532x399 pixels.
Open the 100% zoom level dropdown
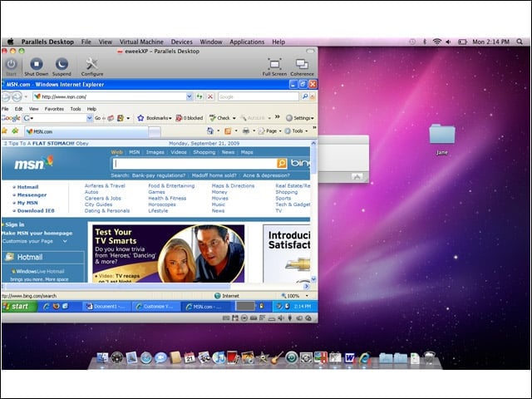[x=307, y=296]
